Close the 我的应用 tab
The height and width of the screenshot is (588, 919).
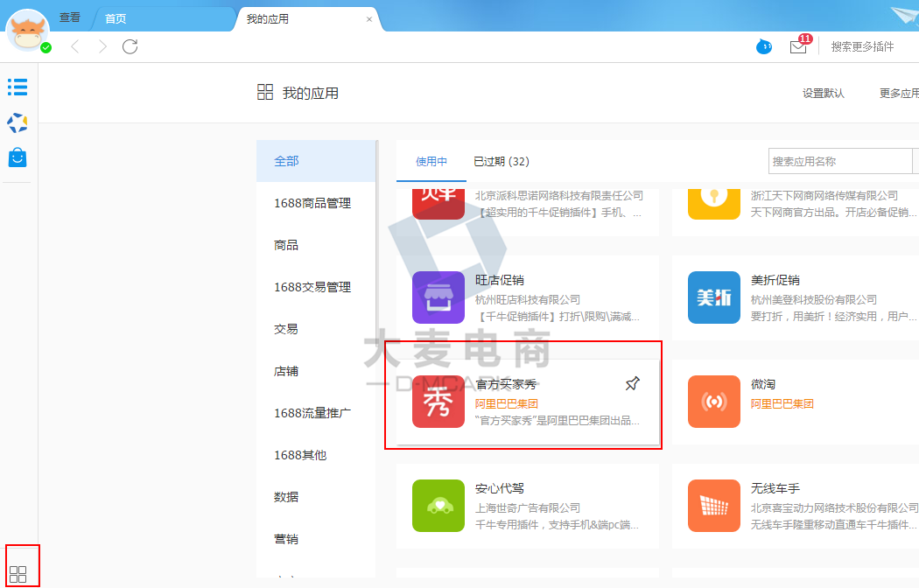(x=369, y=19)
